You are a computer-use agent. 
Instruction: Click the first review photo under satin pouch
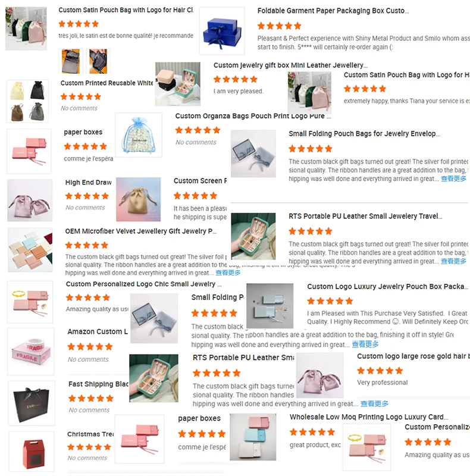pyautogui.click(x=70, y=61)
